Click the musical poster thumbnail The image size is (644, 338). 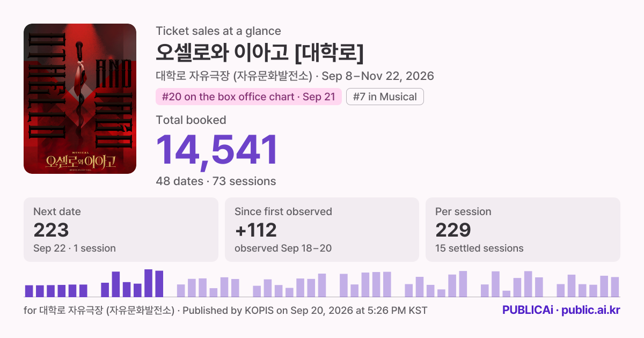[80, 99]
